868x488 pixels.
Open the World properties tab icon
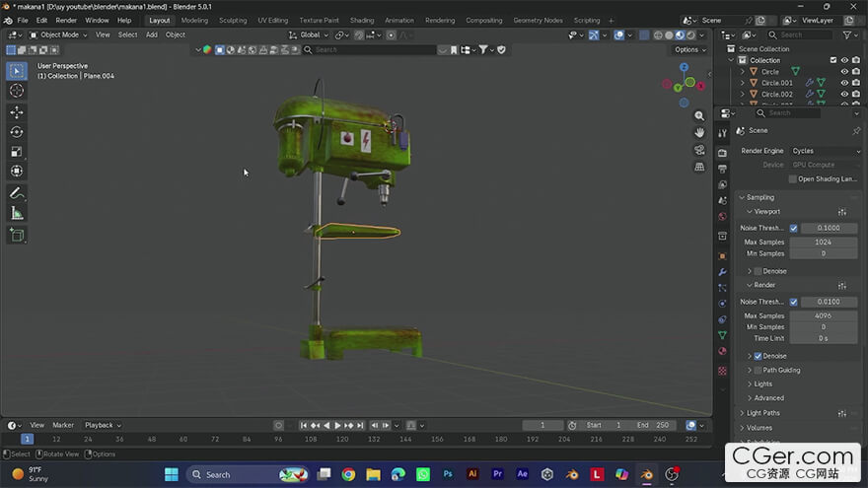[x=722, y=216]
